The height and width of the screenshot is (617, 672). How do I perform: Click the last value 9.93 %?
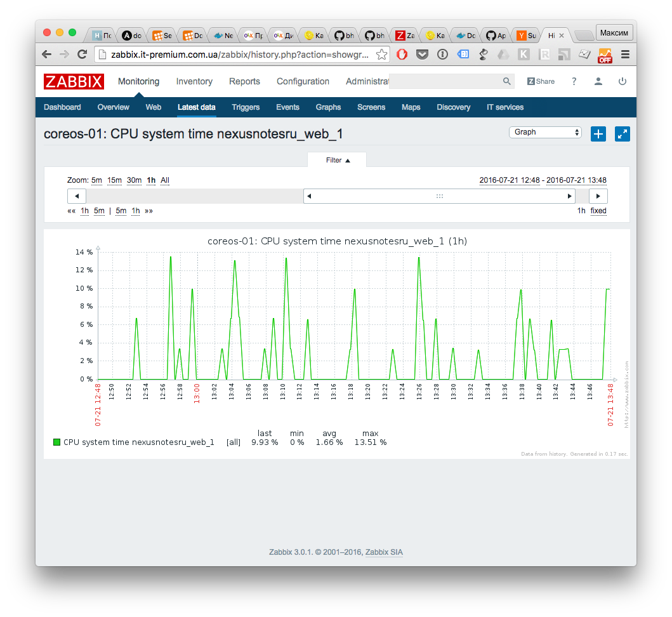(265, 442)
